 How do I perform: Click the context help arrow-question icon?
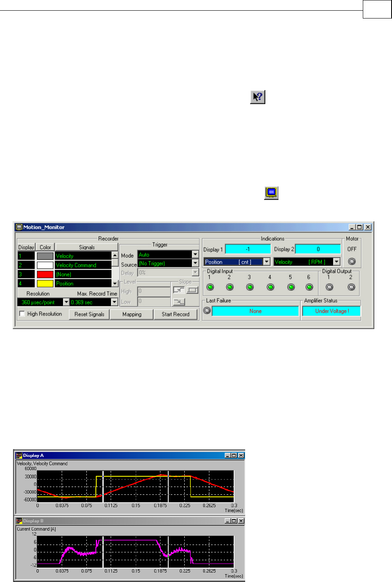pos(258,97)
